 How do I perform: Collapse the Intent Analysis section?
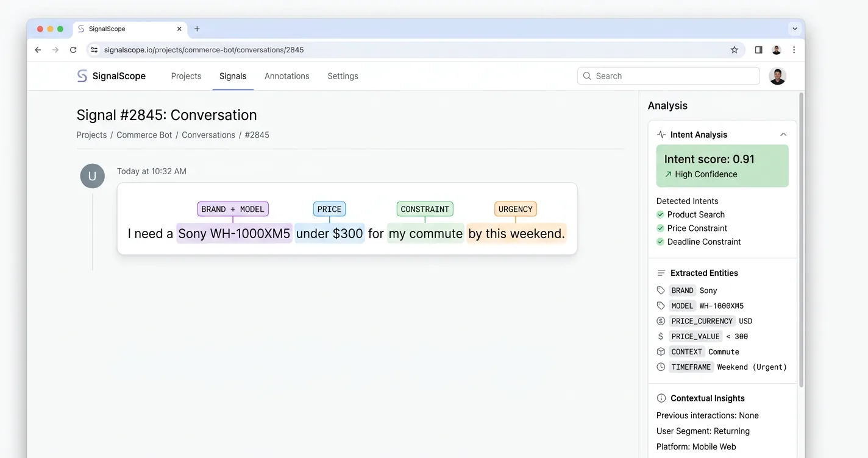pos(783,135)
